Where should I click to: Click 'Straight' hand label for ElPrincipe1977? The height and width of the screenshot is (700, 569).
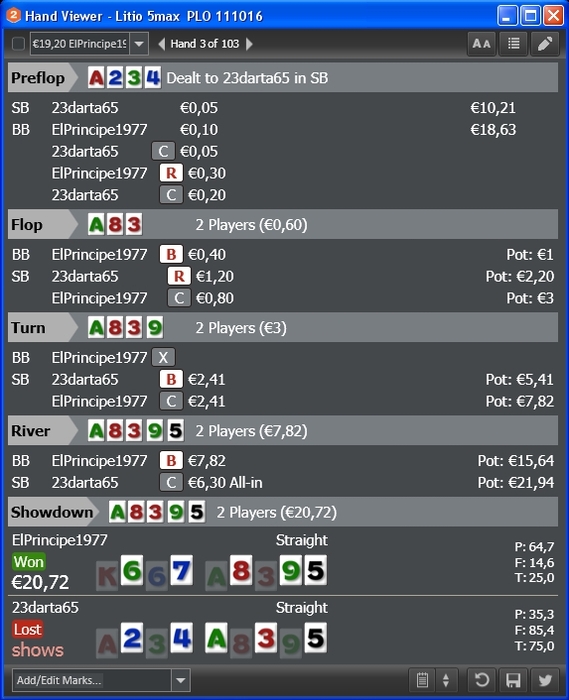click(302, 540)
